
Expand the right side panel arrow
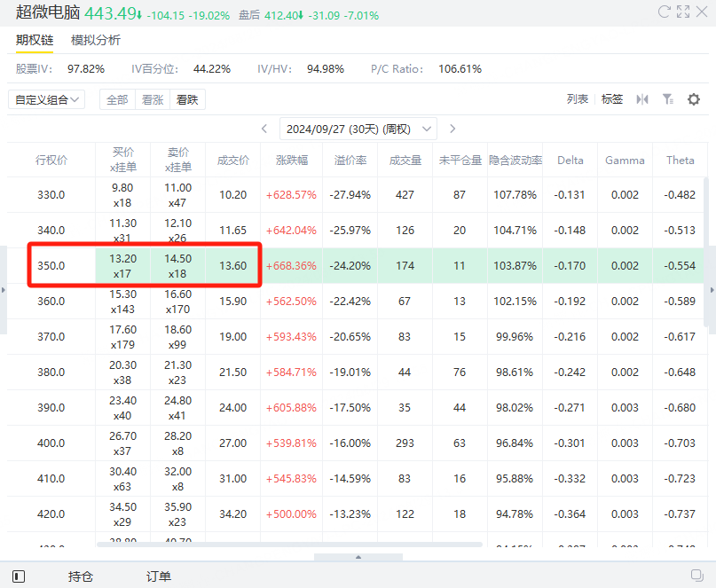click(x=712, y=290)
